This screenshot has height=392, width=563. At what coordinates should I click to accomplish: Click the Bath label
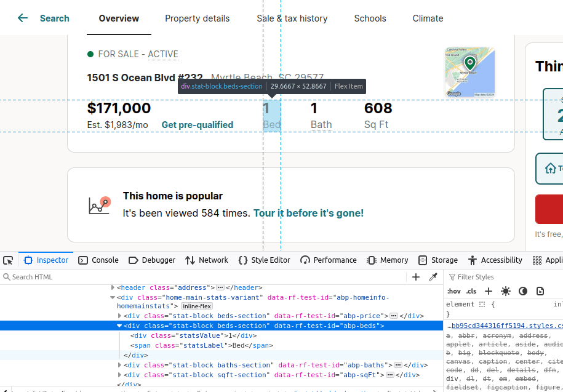pos(321,124)
